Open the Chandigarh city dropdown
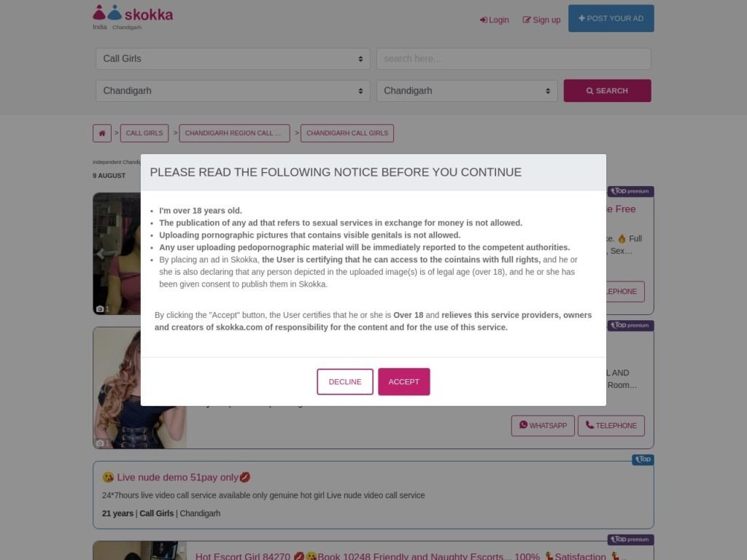The image size is (747, 560). 467,90
